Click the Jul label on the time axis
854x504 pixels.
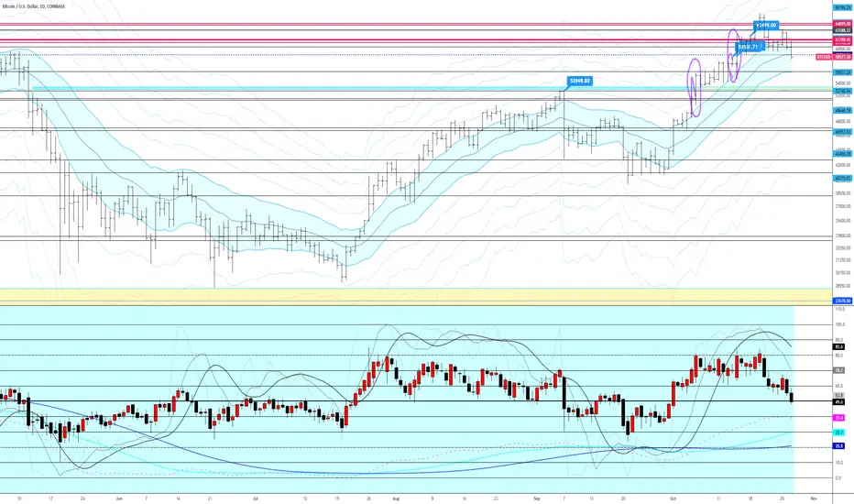coord(255,498)
